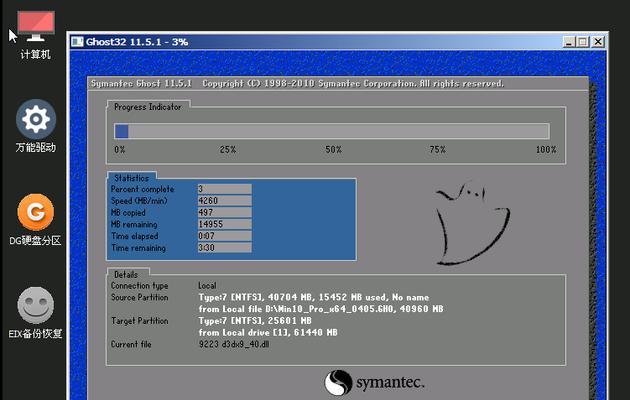The width and height of the screenshot is (630, 400).
Task: Close the Ghost32 window
Action: (598, 42)
